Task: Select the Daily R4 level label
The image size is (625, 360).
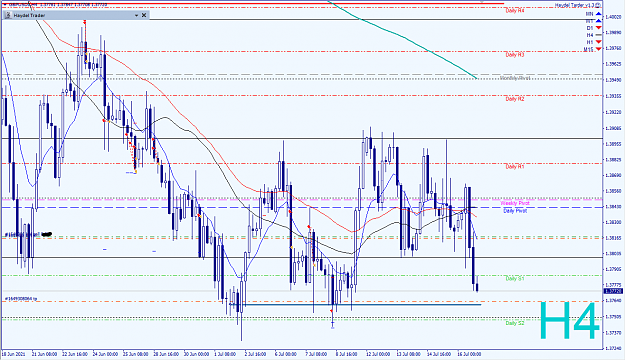Action: (x=515, y=11)
